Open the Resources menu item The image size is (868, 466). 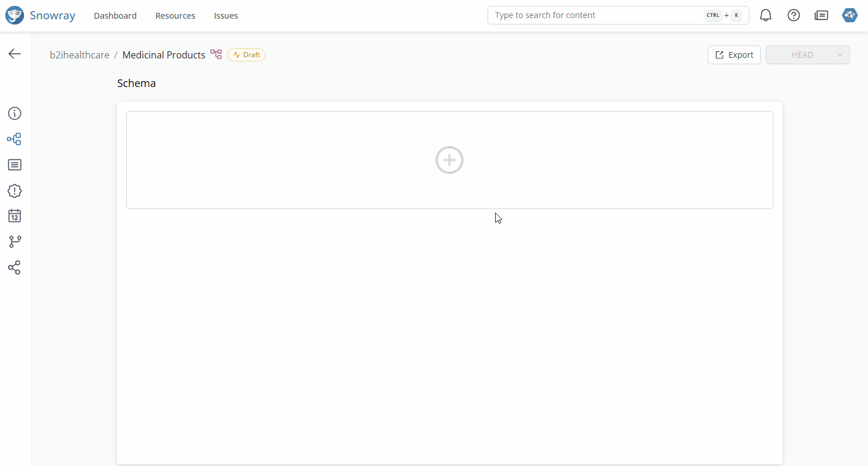point(175,16)
